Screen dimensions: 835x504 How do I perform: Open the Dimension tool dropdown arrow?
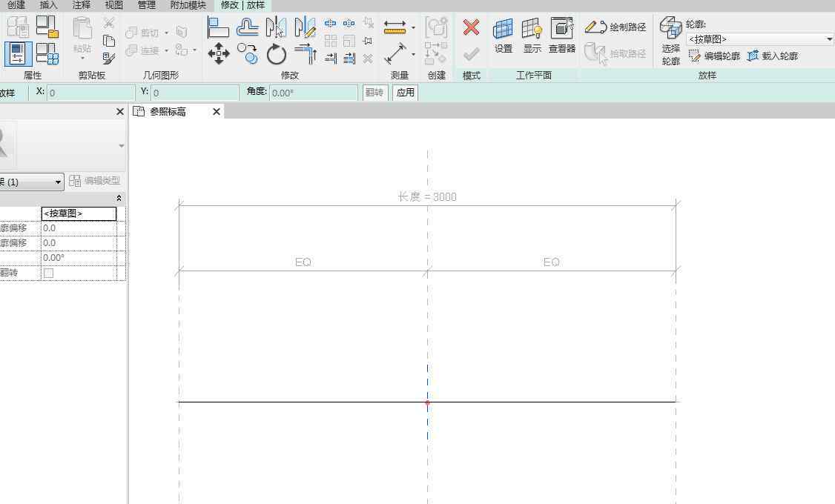[x=413, y=54]
